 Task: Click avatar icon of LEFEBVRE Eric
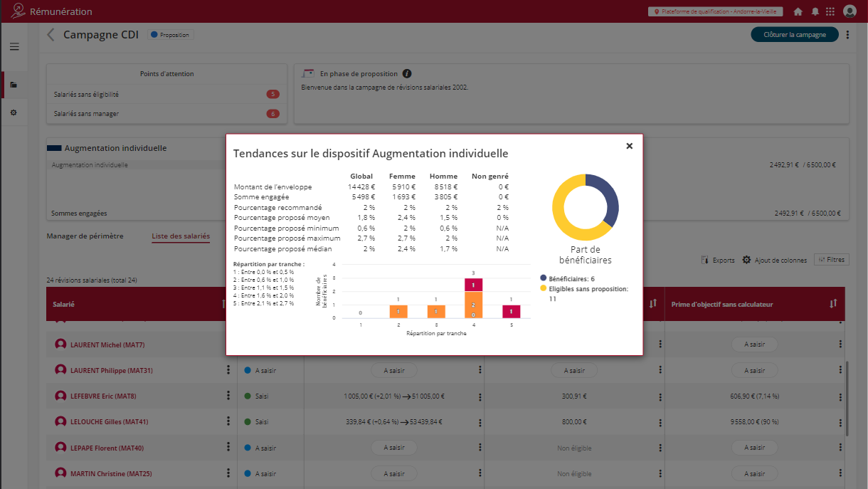pyautogui.click(x=60, y=396)
